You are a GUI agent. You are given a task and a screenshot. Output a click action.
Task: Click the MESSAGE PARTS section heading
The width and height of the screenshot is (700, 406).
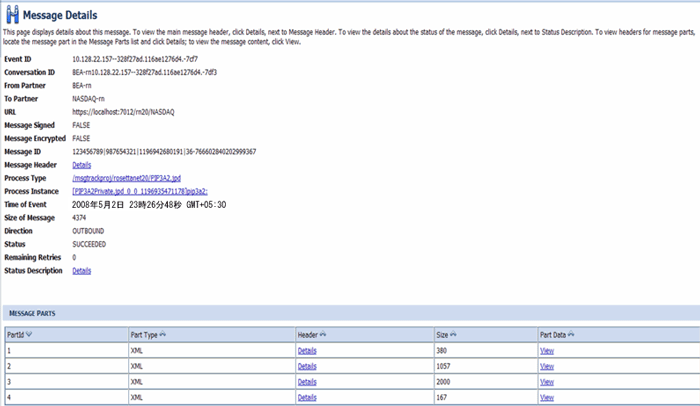click(32, 314)
